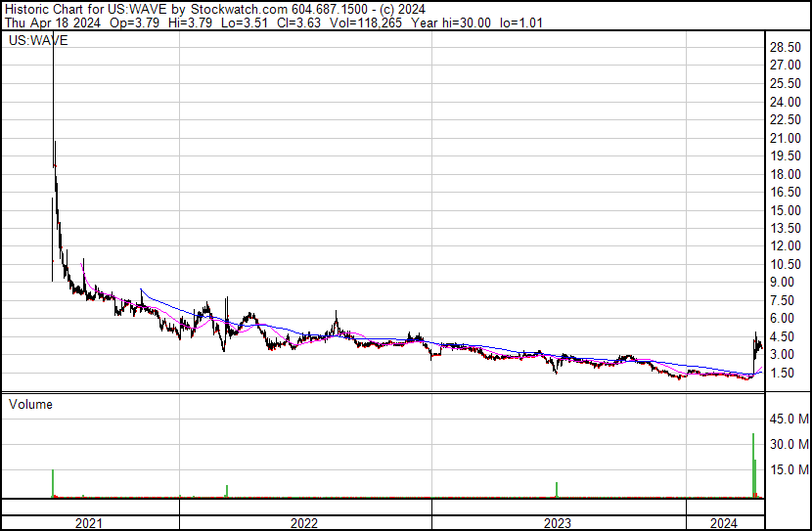This screenshot has width=812, height=531.
Task: Click the Volume panel label
Action: (x=30, y=404)
